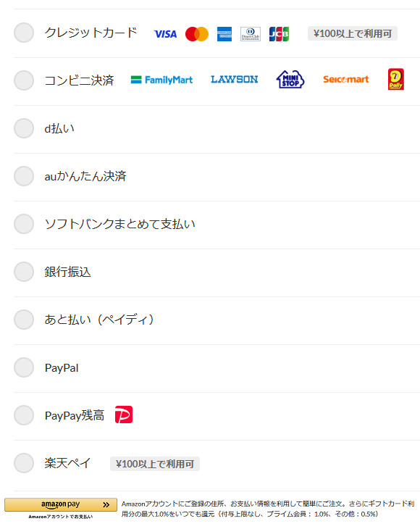Click the VISA card logo
Viewport: 420px width, 529px height.
(x=165, y=34)
